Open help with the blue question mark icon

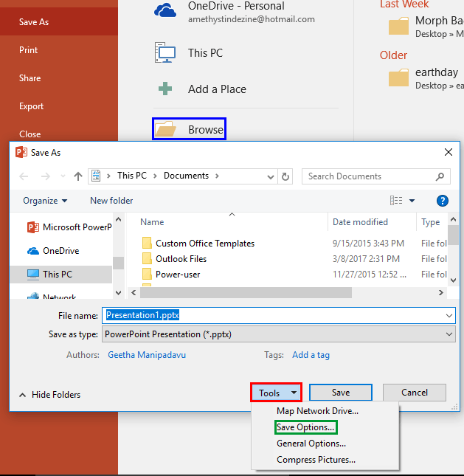pos(443,201)
